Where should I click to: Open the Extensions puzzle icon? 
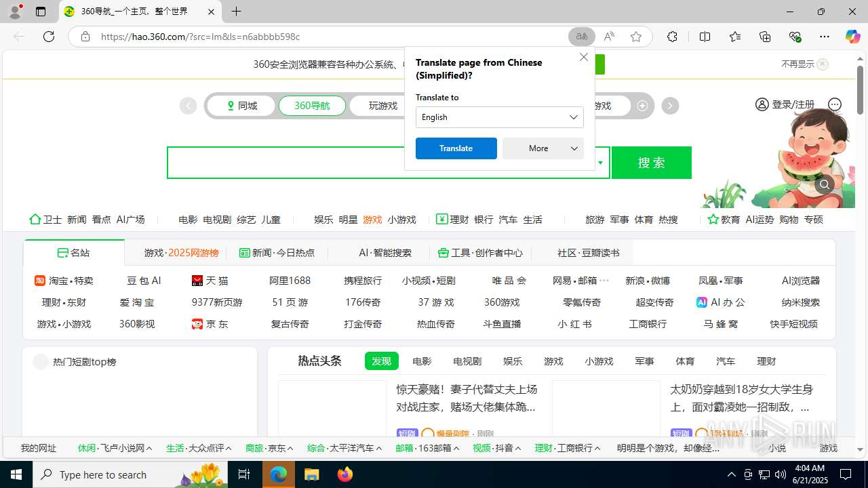[672, 37]
